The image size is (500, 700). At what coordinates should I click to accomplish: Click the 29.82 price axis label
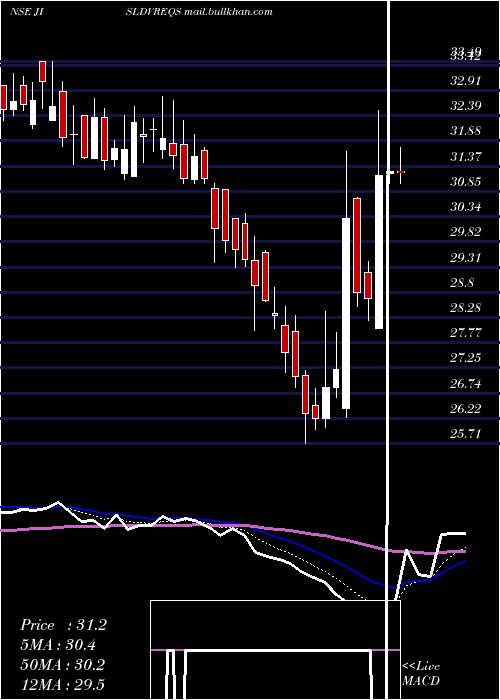466,232
